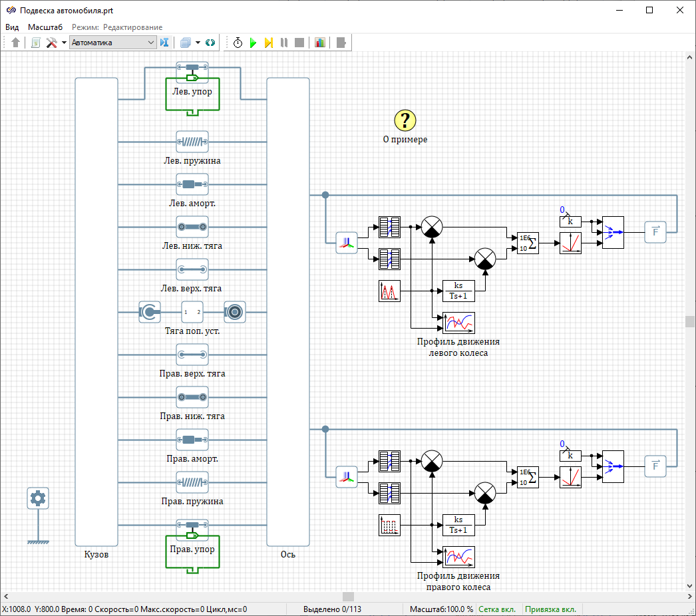Click the green Start simulation play button
Image resolution: width=696 pixels, height=616 pixels.
coord(253,43)
